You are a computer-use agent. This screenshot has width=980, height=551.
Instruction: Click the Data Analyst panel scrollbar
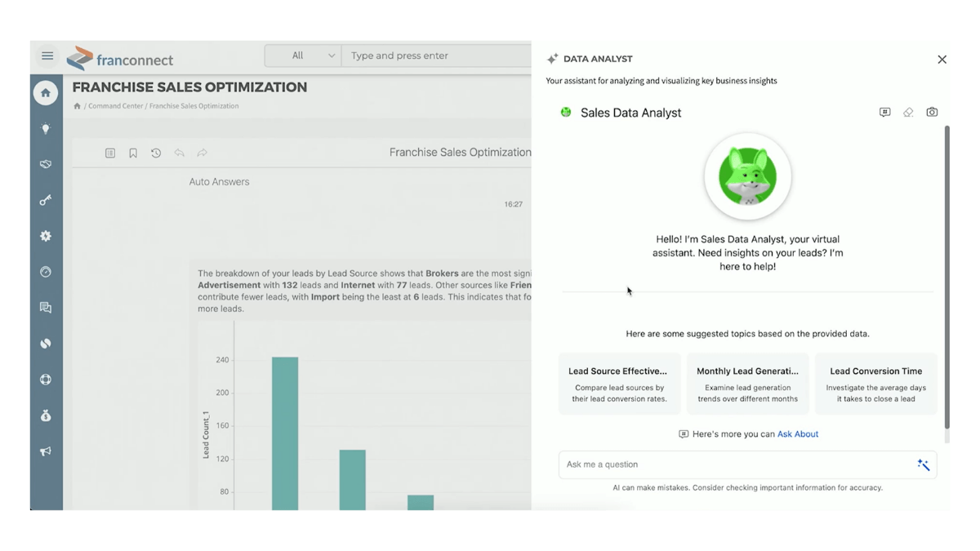point(947,278)
